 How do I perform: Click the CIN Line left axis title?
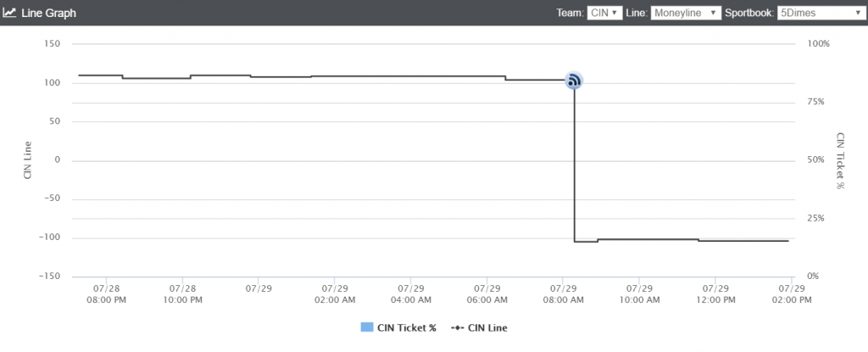[x=28, y=160]
